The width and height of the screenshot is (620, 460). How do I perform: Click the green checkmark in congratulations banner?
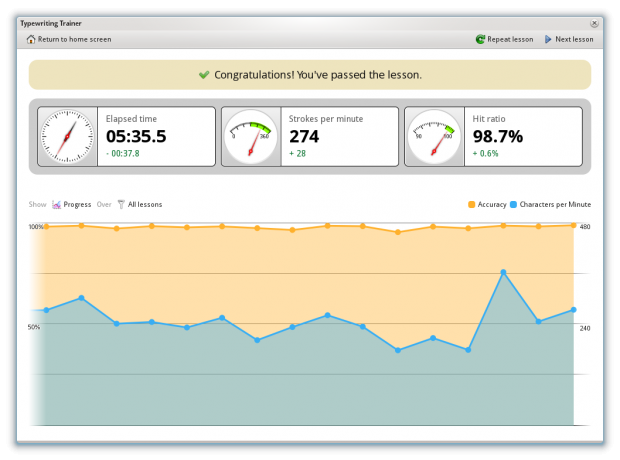(x=204, y=74)
